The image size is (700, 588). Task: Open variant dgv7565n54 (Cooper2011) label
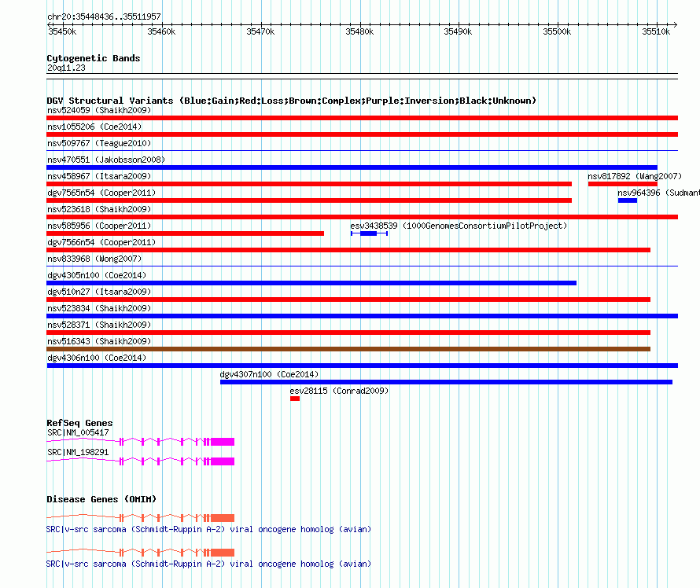(101, 193)
